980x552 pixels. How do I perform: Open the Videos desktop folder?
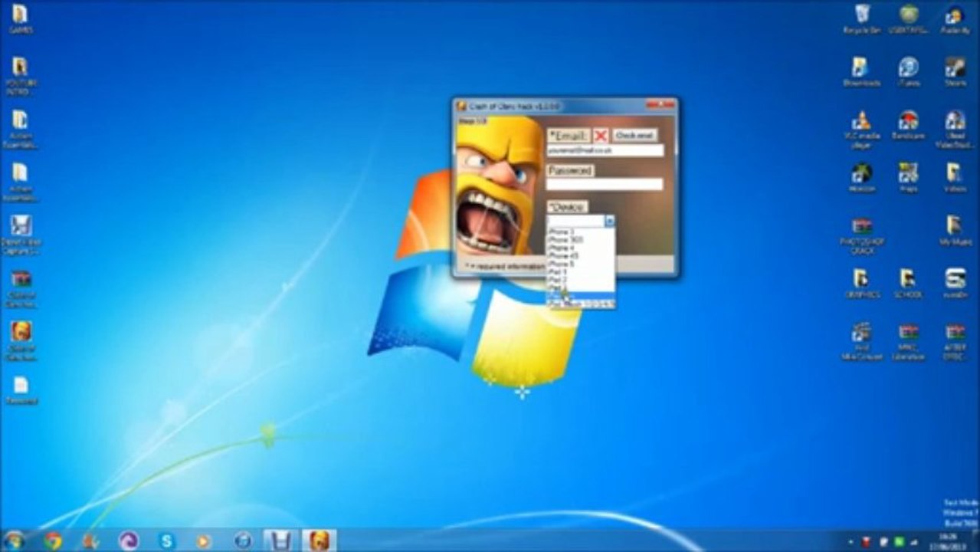coord(955,177)
